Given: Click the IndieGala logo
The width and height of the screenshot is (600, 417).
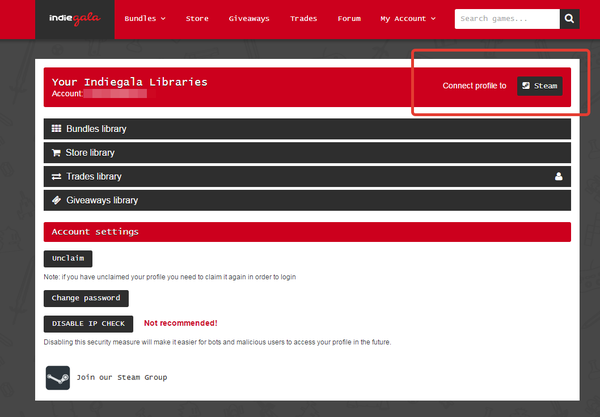Looking at the screenshot, I should 76,19.
